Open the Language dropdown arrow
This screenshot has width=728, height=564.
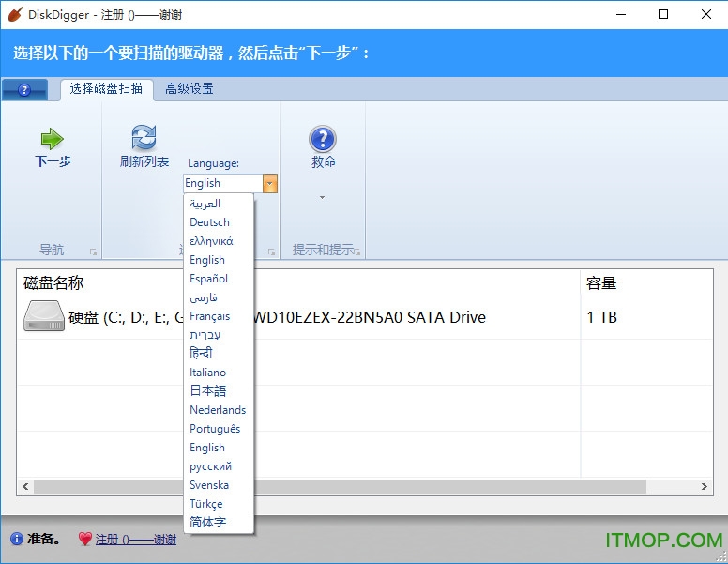coord(270,183)
